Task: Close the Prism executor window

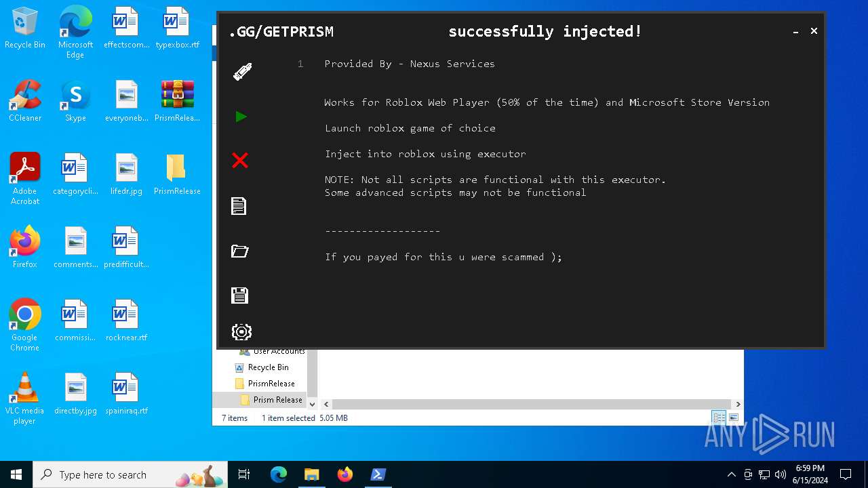Action: (814, 31)
